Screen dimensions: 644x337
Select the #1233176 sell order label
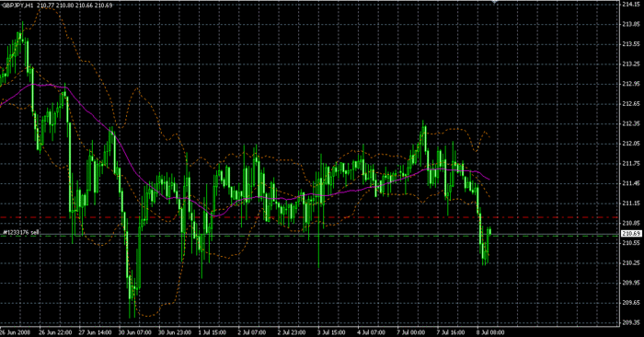tap(21, 233)
